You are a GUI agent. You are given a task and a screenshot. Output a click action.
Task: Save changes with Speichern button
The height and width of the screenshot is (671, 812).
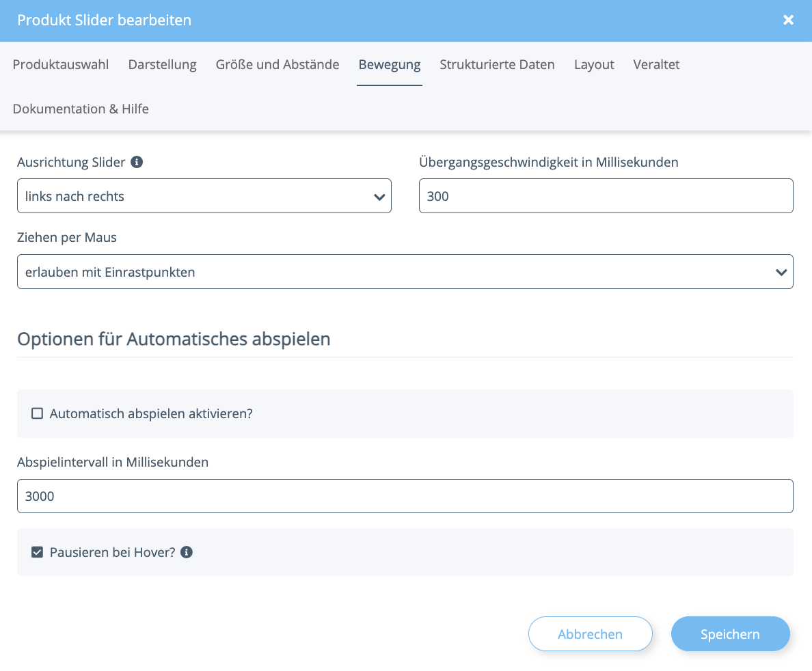(730, 633)
